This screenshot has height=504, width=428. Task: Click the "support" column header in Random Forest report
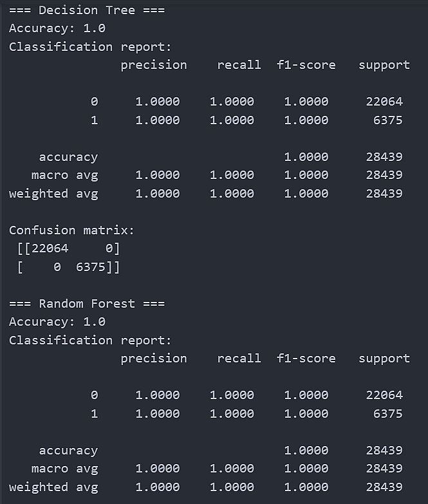[384, 359]
